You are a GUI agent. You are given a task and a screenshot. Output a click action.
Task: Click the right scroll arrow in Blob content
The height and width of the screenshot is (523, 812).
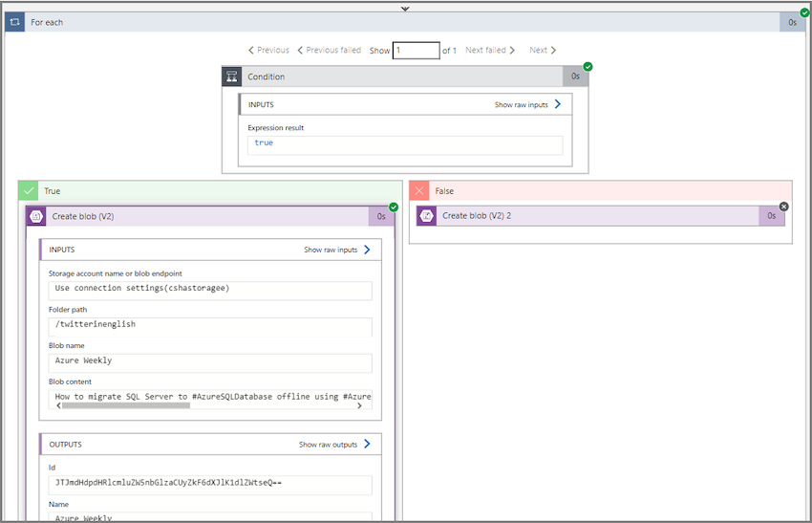pyautogui.click(x=359, y=405)
